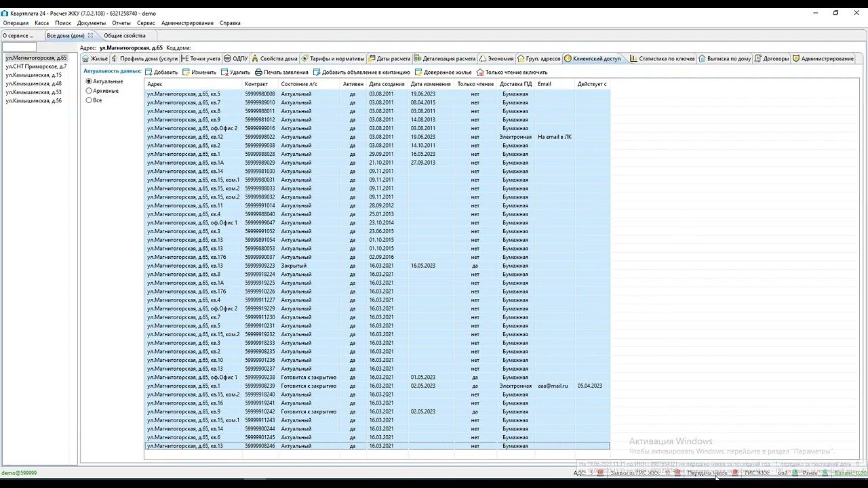
Task: Click the Только чтение включить label
Action: tap(516, 72)
